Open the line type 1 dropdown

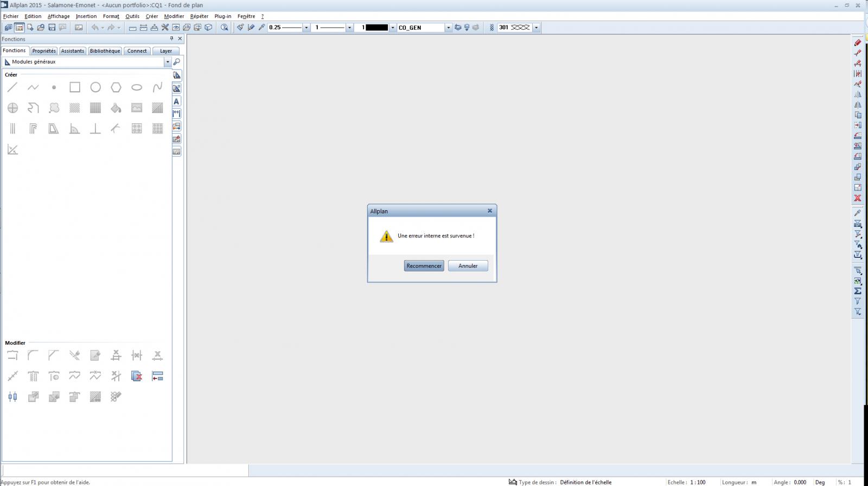(349, 27)
